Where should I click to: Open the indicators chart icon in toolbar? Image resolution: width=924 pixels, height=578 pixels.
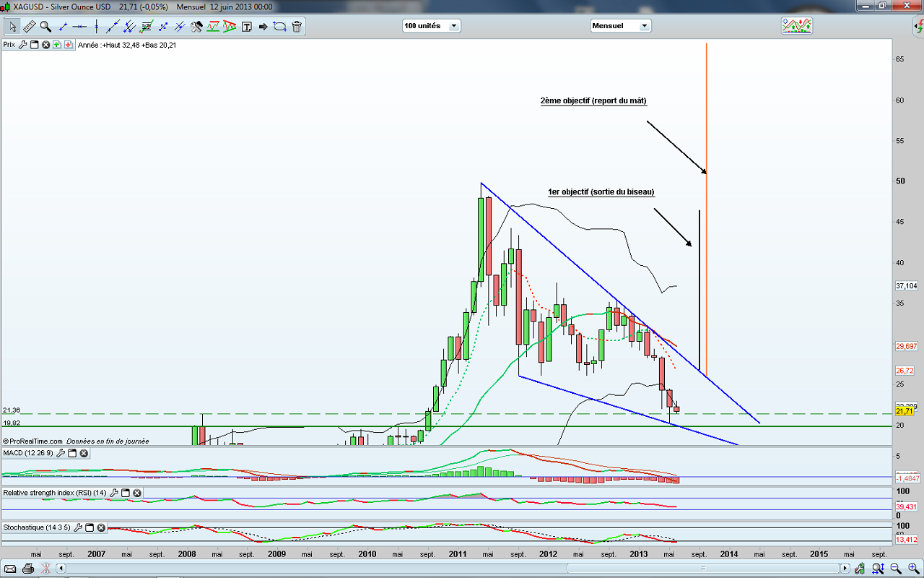tap(796, 26)
